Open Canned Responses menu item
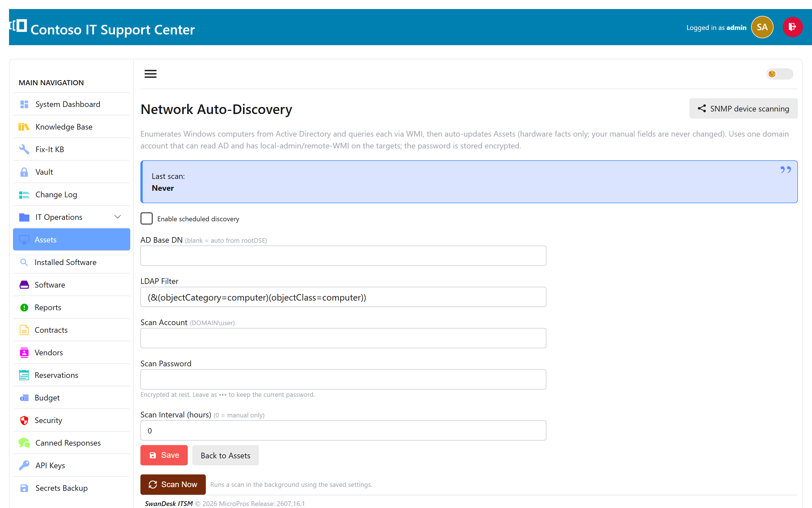 pyautogui.click(x=71, y=443)
